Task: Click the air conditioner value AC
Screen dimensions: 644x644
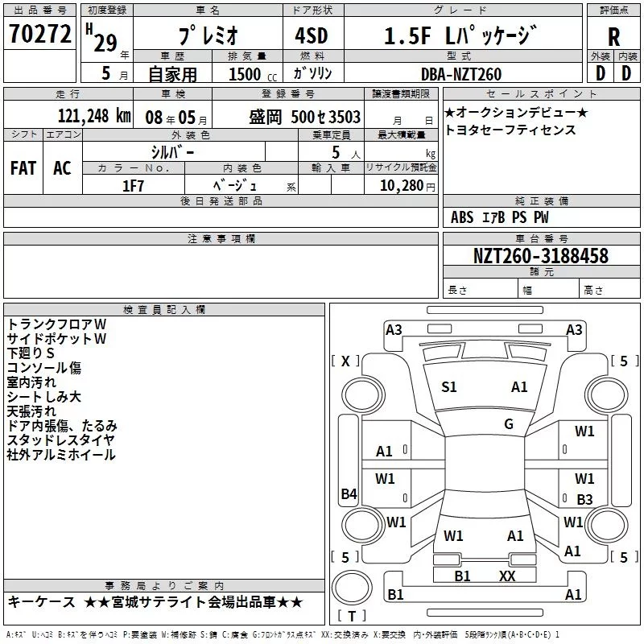Action: (x=62, y=167)
